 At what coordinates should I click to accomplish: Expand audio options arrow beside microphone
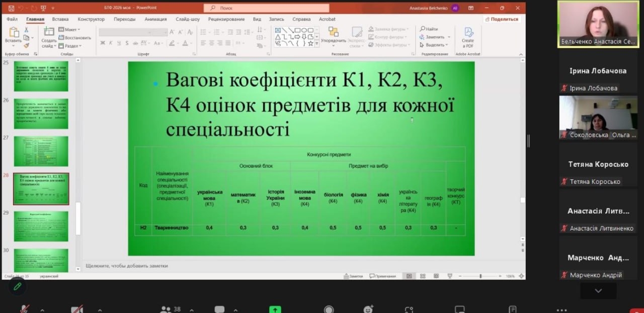[x=42, y=309]
